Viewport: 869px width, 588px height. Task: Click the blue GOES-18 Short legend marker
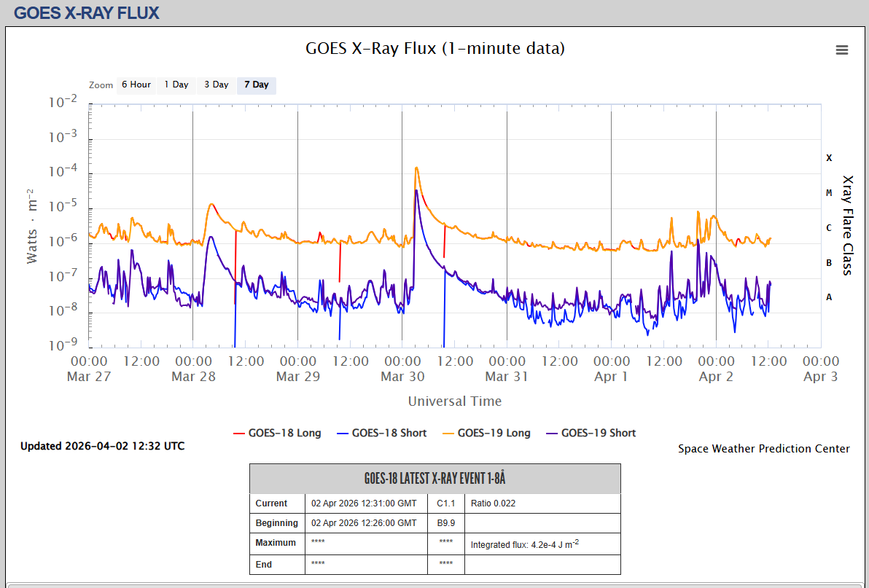(x=343, y=434)
